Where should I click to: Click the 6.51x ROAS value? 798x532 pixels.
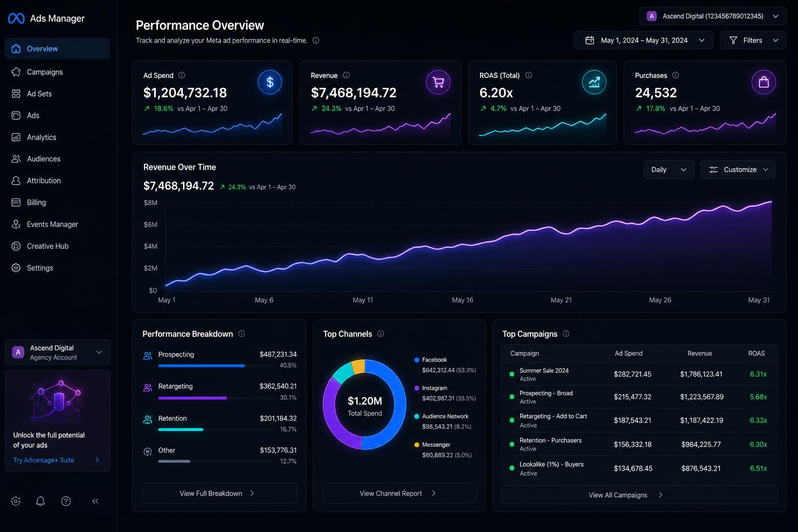tap(759, 468)
